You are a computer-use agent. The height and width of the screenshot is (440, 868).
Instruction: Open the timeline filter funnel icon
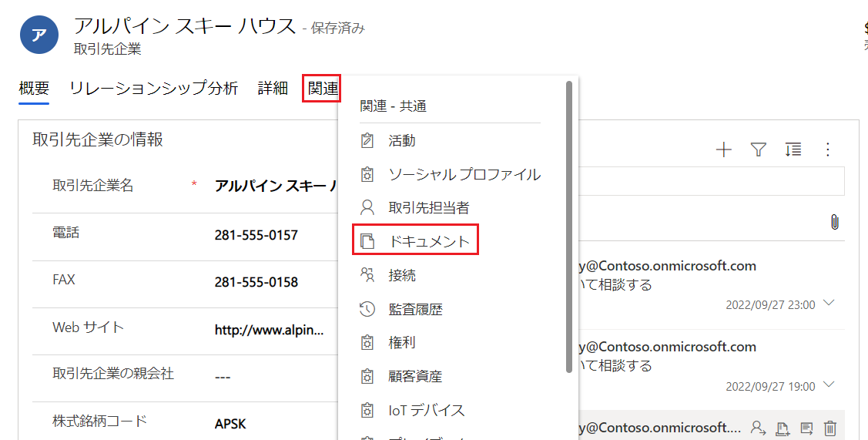pos(759,149)
